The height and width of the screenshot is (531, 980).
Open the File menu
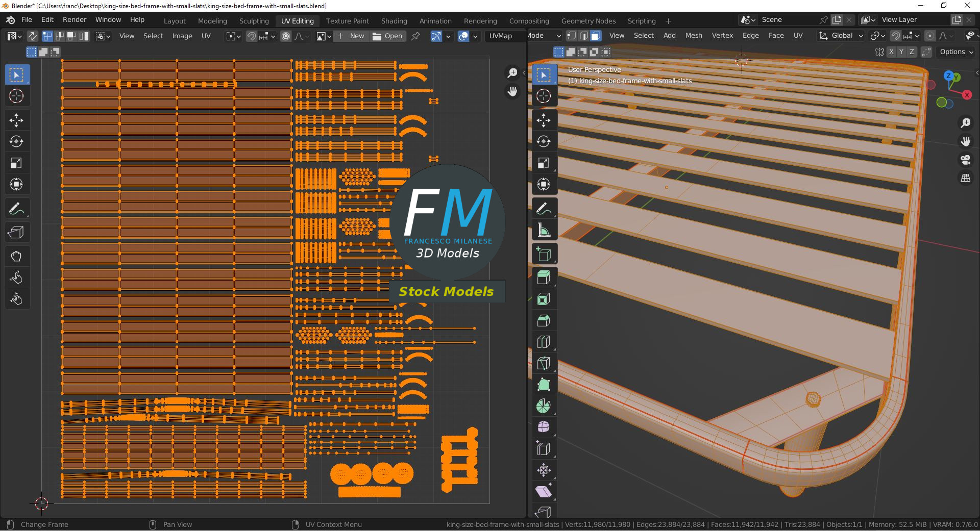coord(27,20)
